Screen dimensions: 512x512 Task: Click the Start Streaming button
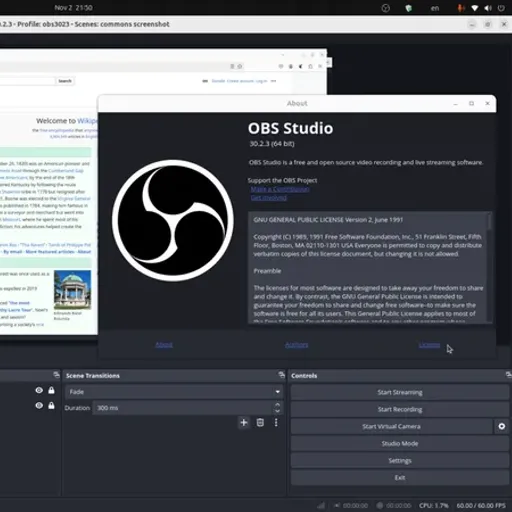click(x=400, y=392)
